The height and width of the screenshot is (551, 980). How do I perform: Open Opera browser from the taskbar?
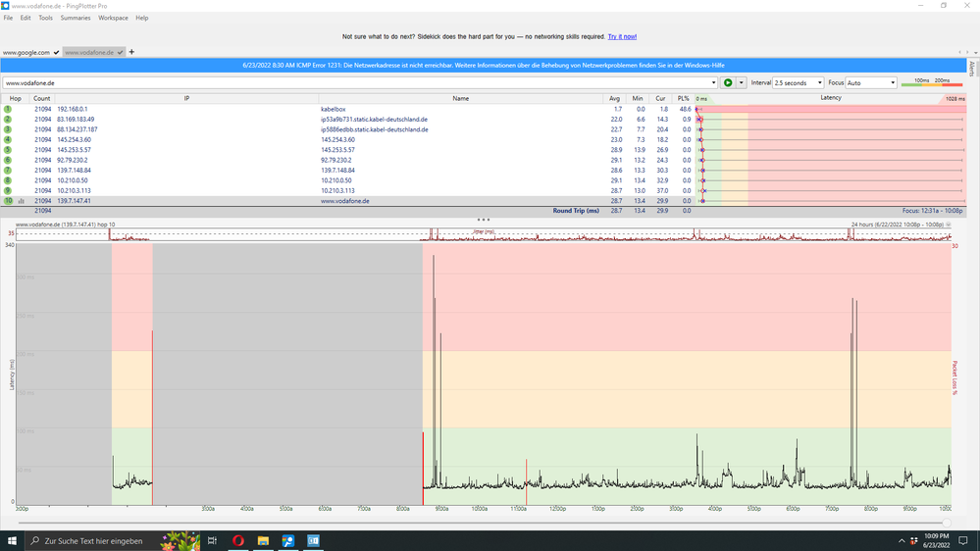tap(238, 540)
